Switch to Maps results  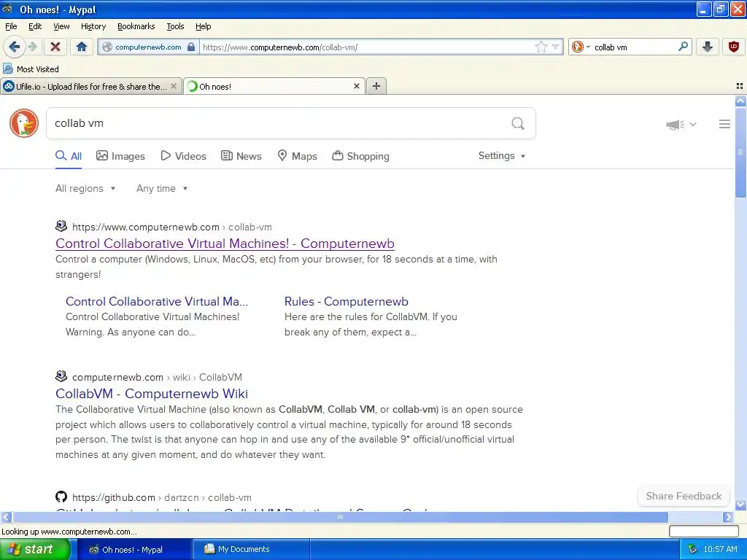pos(298,156)
